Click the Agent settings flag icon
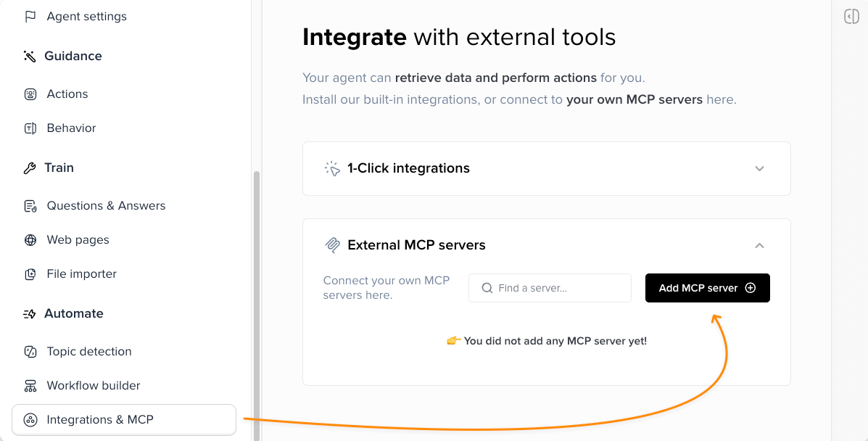The height and width of the screenshot is (441, 868). point(30,16)
